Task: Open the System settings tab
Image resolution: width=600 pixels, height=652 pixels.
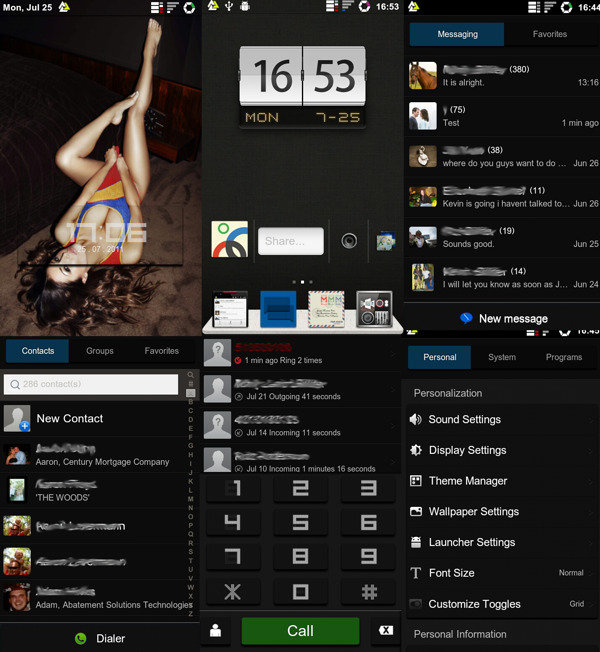Action: click(502, 357)
